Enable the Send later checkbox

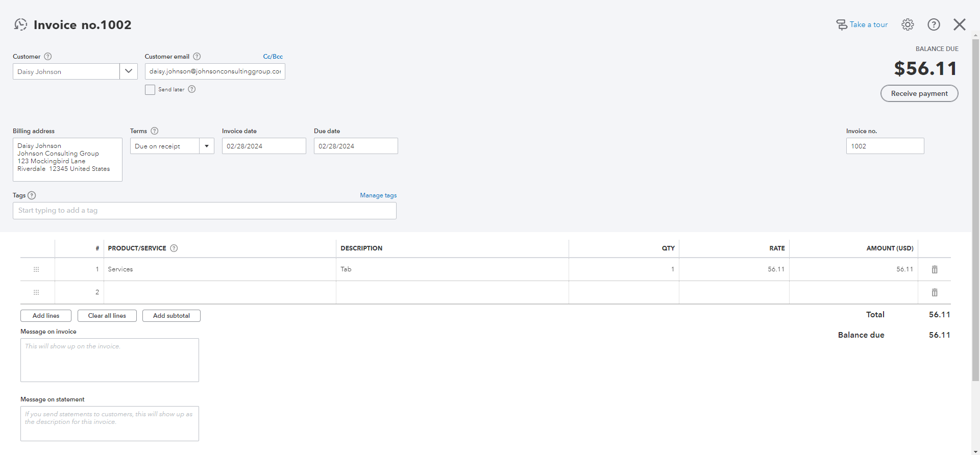pos(150,90)
